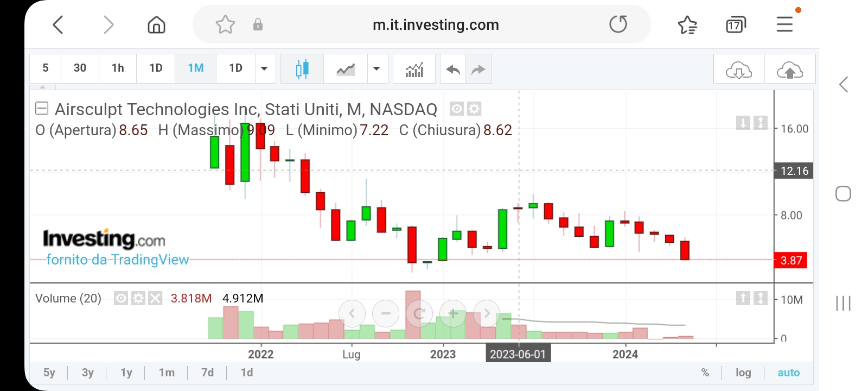Open tab switcher showing 17 tabs
Image resolution: width=868 pixels, height=391 pixels.
[736, 24]
